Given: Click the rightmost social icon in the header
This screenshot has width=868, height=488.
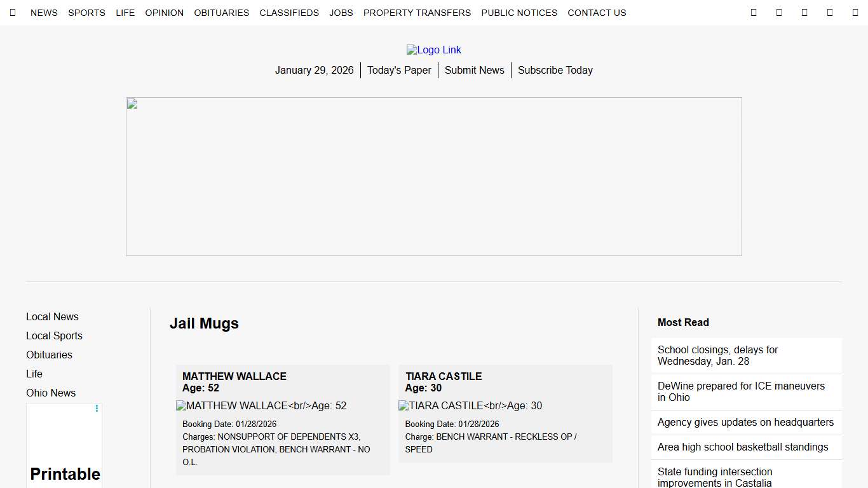Looking at the screenshot, I should [855, 12].
